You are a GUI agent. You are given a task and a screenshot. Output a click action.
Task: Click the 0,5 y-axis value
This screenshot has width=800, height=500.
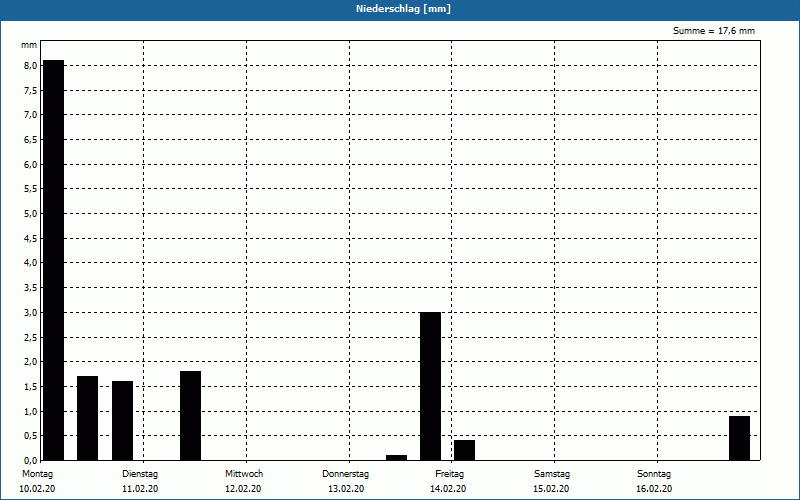click(x=30, y=436)
